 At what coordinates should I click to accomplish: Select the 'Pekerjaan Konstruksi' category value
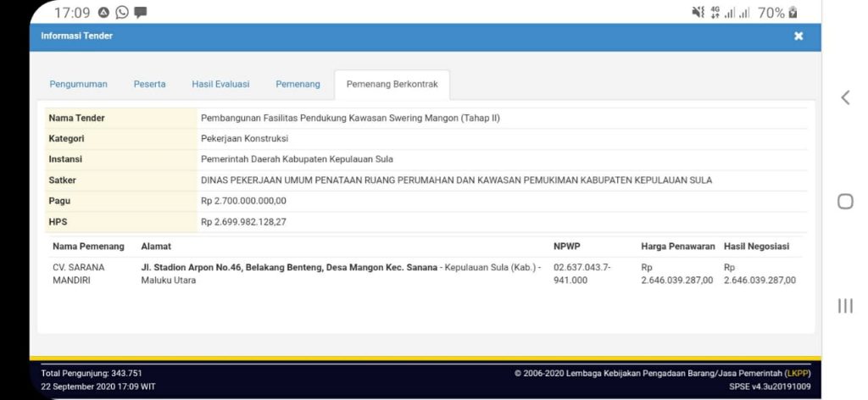coord(244,138)
